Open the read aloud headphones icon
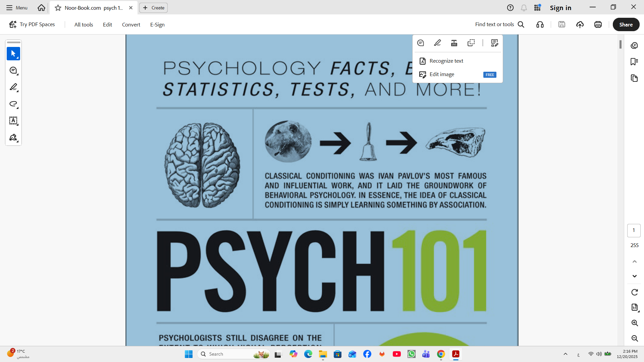Viewport: 644px width, 362px height. tap(540, 24)
